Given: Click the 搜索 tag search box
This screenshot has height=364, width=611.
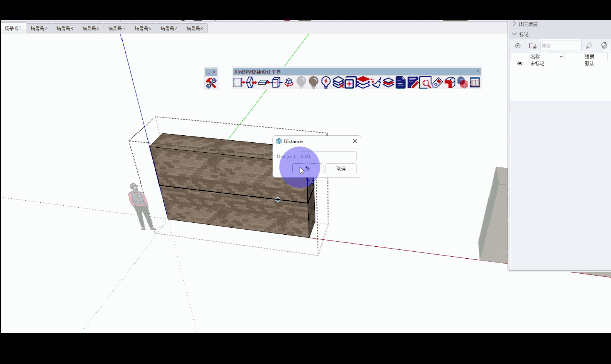Looking at the screenshot, I should click(x=561, y=46).
